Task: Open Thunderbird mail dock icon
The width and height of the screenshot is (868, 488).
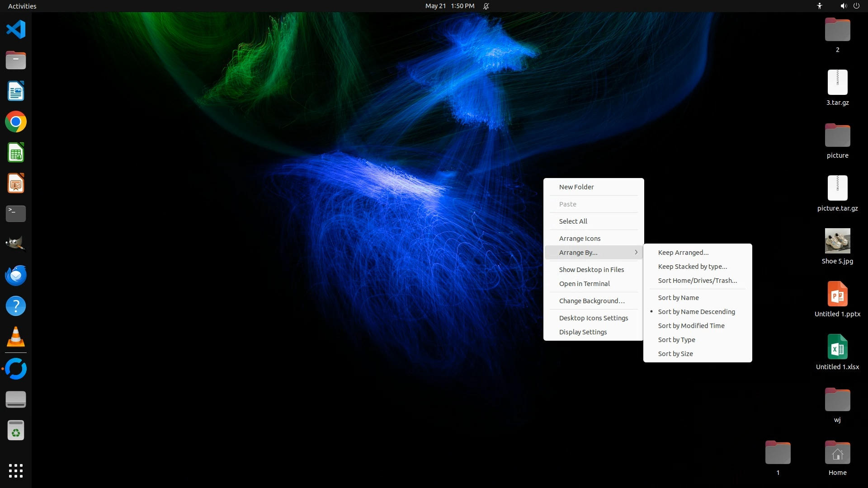Action: tap(16, 275)
